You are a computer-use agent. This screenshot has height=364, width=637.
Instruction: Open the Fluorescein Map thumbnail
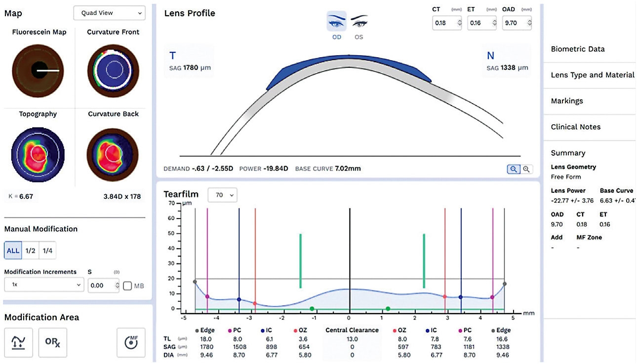pos(39,71)
